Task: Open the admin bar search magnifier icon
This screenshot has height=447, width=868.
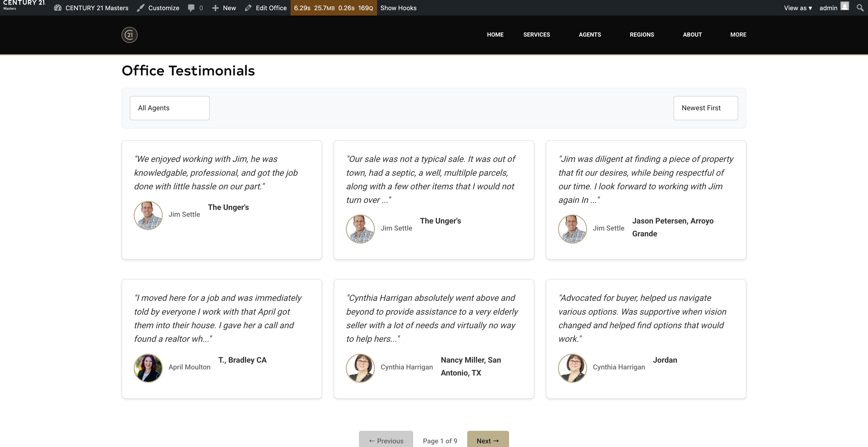Action: click(x=860, y=8)
